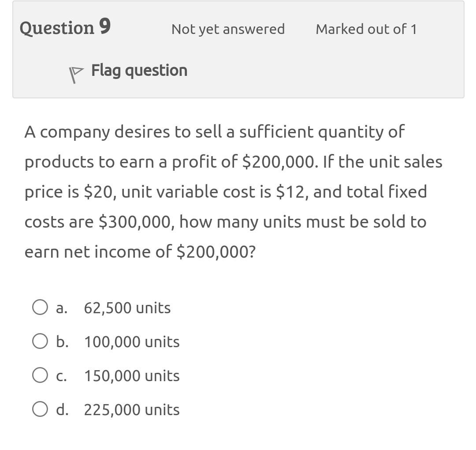
Task: Select the 62,500 units answer option
Action: pos(127,307)
